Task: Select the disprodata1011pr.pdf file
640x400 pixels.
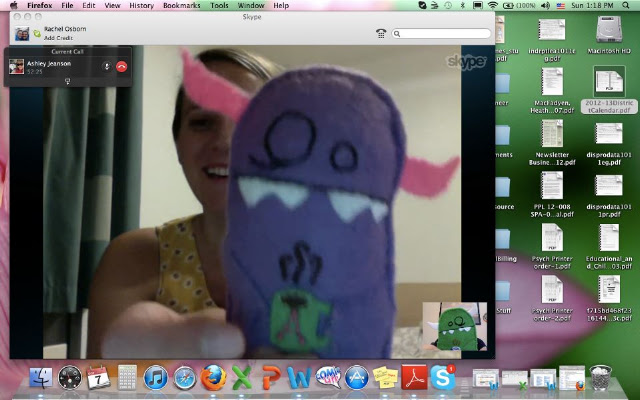Action: 609,195
